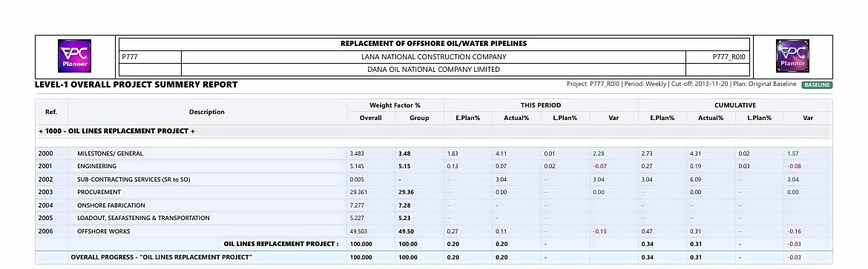Click the Group weight factor subheader

pyautogui.click(x=419, y=118)
